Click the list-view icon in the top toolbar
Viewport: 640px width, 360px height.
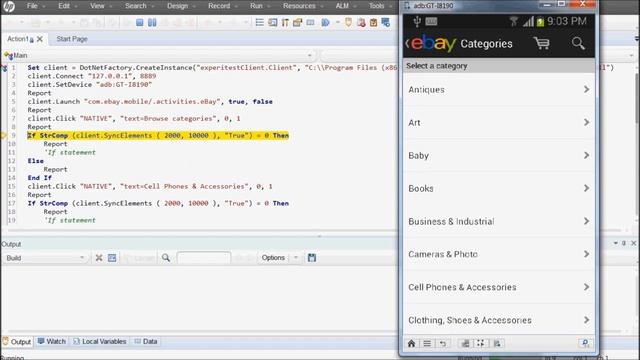[260, 22]
